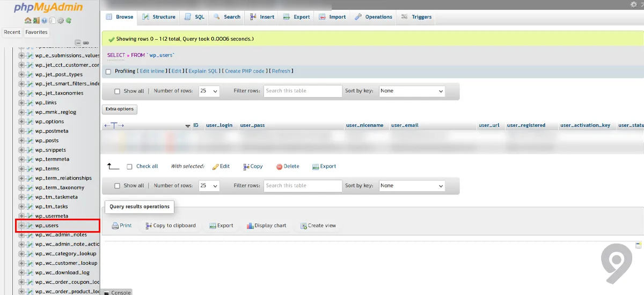Click the Display chart icon
The width and height of the screenshot is (644, 295).
click(250, 226)
